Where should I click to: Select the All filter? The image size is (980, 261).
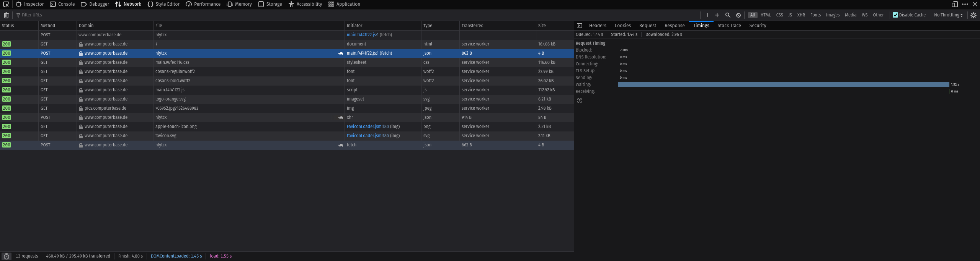pyautogui.click(x=753, y=15)
